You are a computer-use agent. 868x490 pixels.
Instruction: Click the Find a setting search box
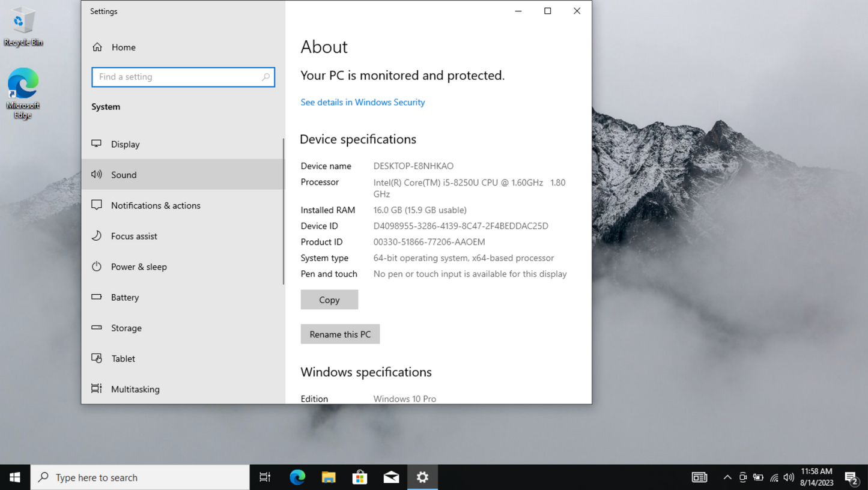click(x=178, y=77)
